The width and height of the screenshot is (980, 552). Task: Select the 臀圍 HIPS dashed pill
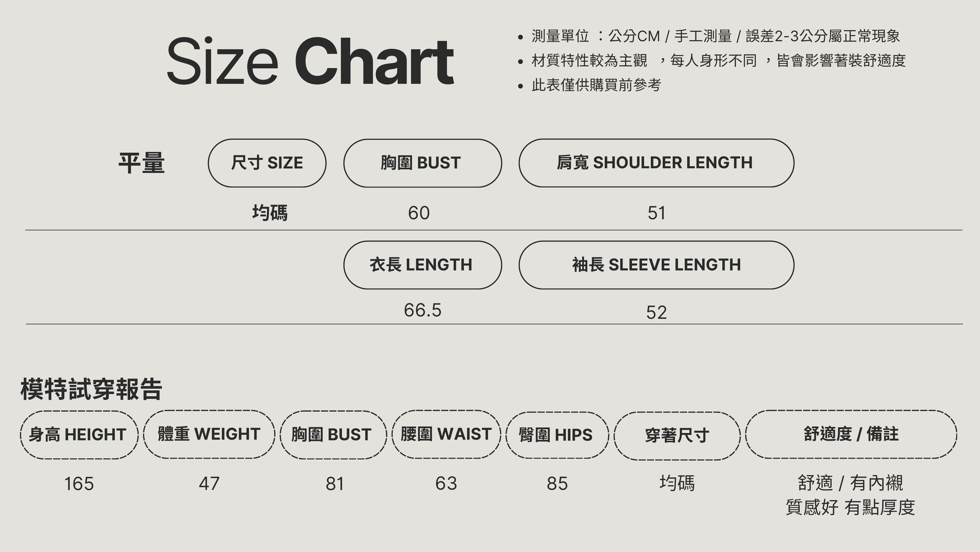(x=557, y=435)
